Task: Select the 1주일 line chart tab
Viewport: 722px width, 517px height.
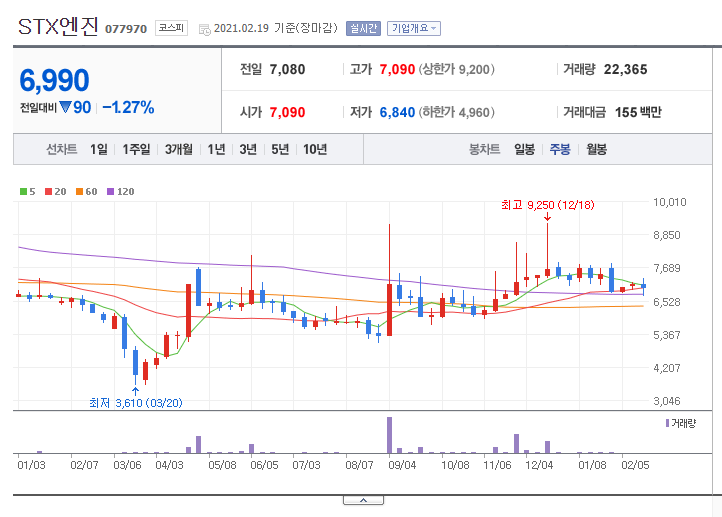Action: click(136, 149)
